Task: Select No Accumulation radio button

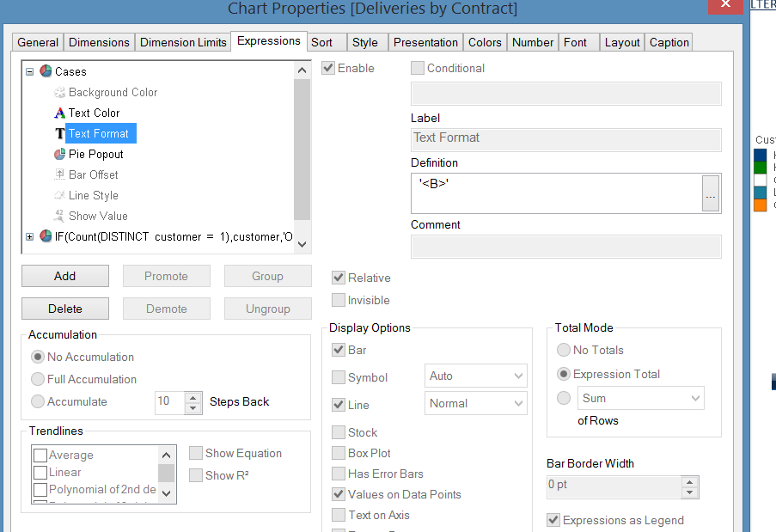Action: tap(38, 357)
